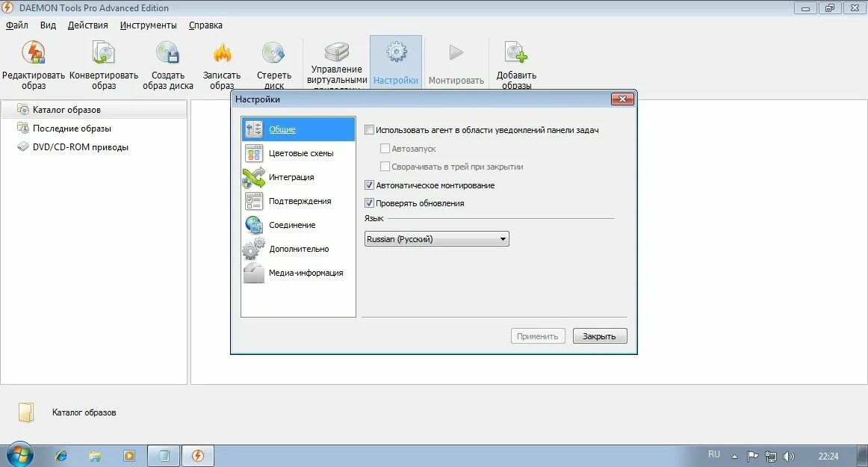Viewport: 868px width, 467px height.
Task: Toggle the Автозапуск checkbox
Action: click(x=385, y=149)
